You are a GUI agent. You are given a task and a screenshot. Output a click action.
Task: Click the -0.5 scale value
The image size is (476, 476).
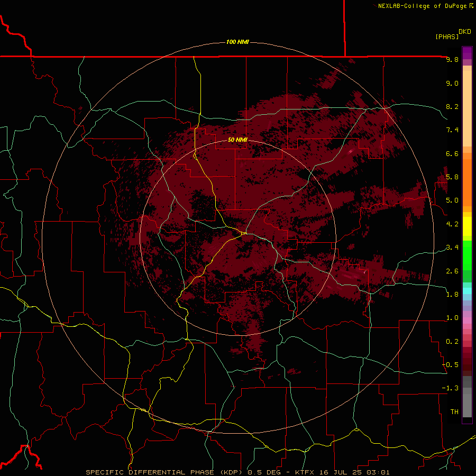click(450, 364)
